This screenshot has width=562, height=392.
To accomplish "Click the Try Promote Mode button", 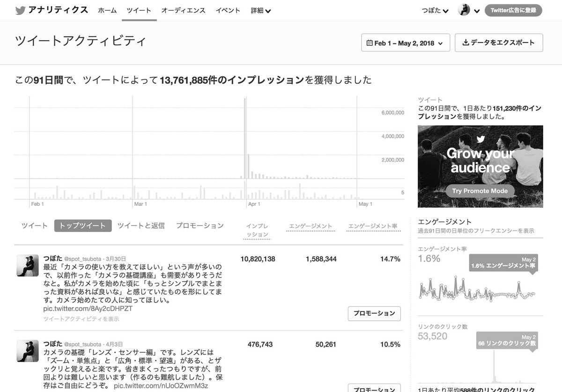I will (x=480, y=191).
